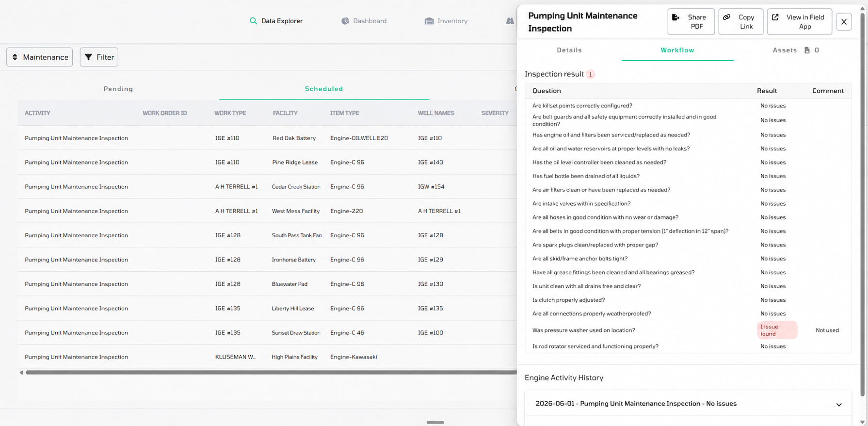Click the IGW #154 well name cell

431,186
